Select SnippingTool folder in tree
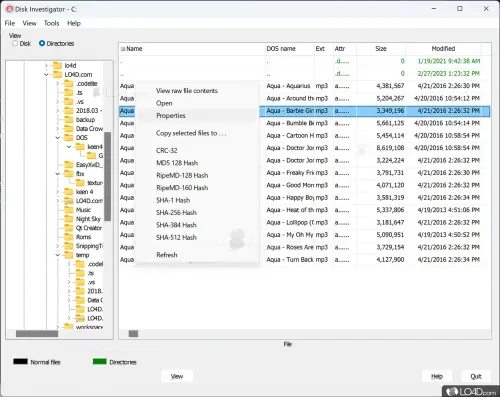Viewport: 500px width, 397px height. (x=89, y=246)
